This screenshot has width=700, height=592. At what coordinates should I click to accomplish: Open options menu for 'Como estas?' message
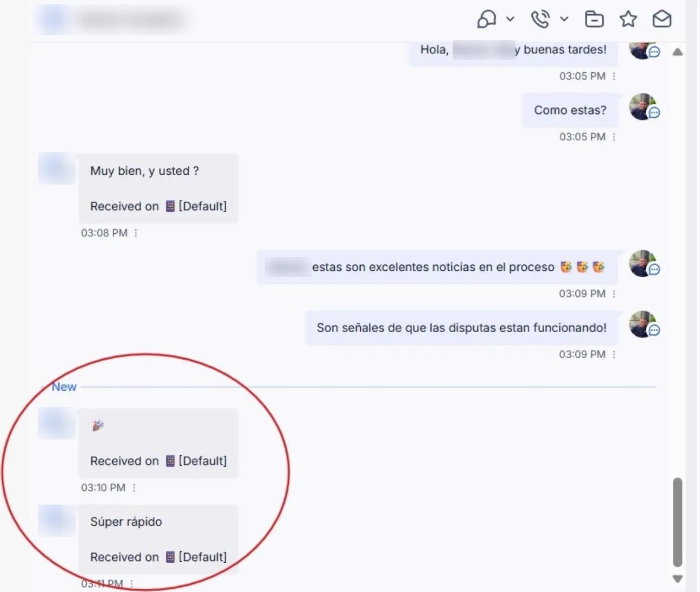click(x=614, y=137)
